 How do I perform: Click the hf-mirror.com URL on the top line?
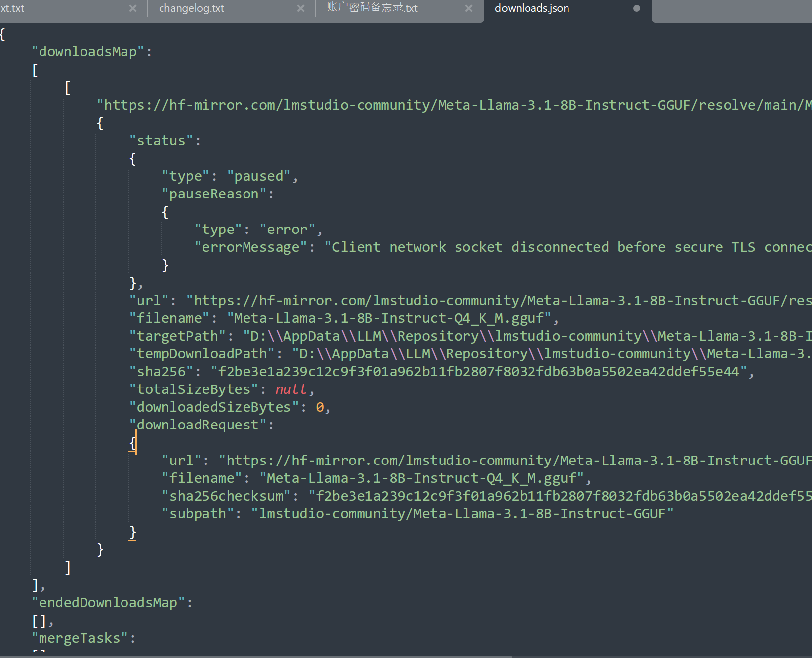[454, 105]
